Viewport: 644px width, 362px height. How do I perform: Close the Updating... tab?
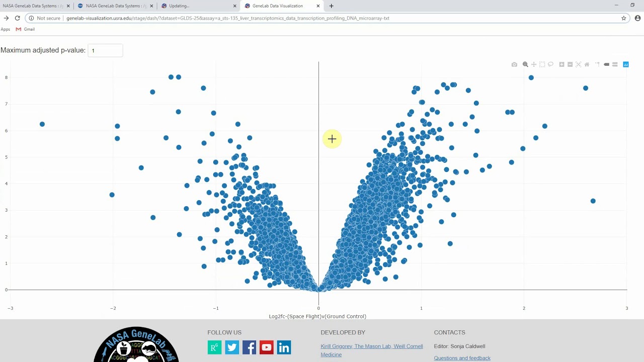[235, 6]
